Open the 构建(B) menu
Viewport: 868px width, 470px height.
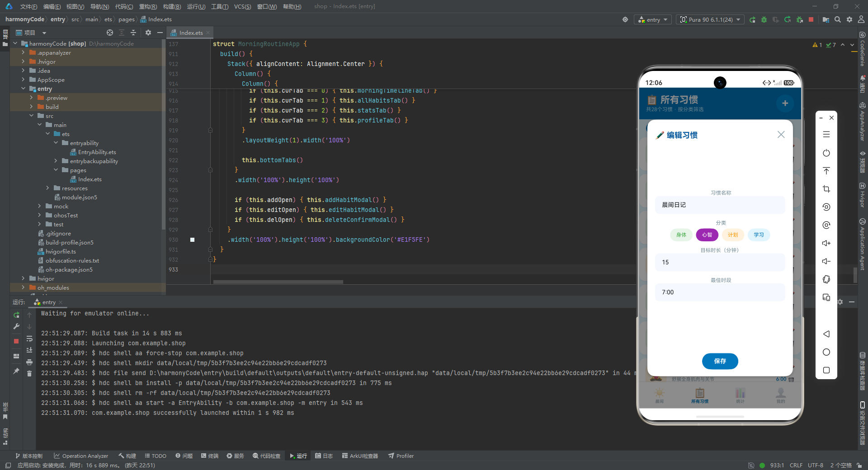[x=172, y=6]
